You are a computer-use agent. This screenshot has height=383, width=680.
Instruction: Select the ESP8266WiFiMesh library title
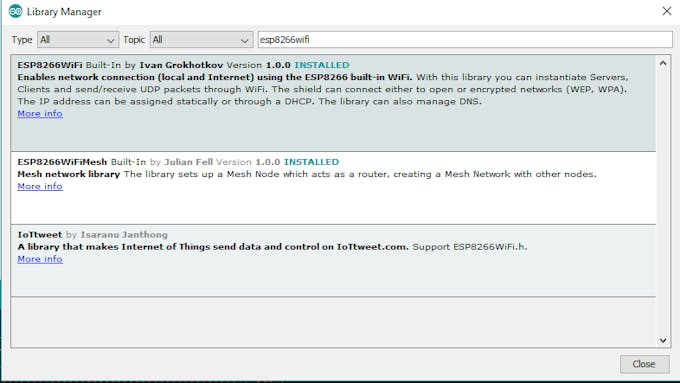point(62,162)
